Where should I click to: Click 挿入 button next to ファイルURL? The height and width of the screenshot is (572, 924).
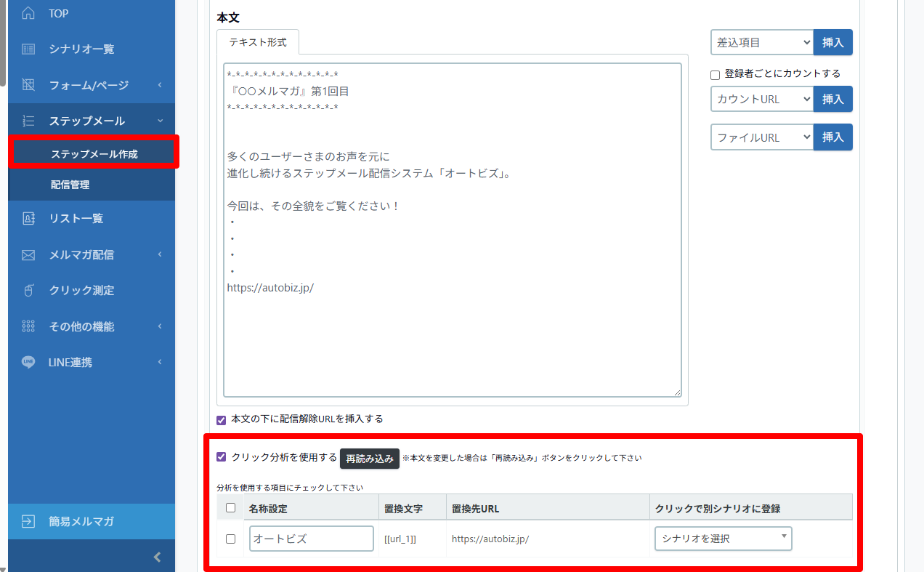point(832,137)
